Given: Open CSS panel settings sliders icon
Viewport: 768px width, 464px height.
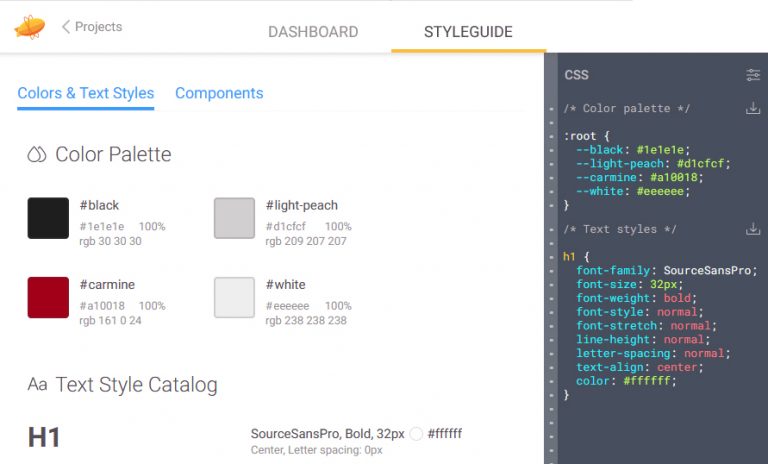Looking at the screenshot, I should (753, 75).
